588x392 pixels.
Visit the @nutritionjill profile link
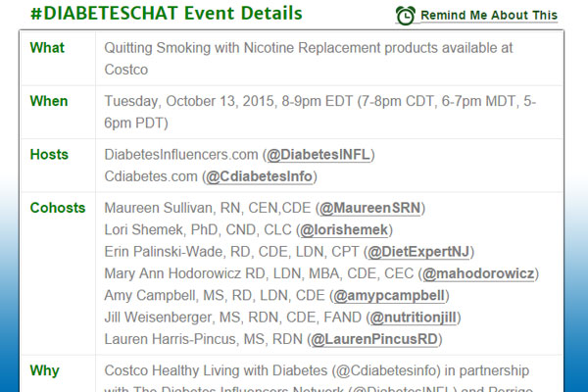click(x=414, y=318)
